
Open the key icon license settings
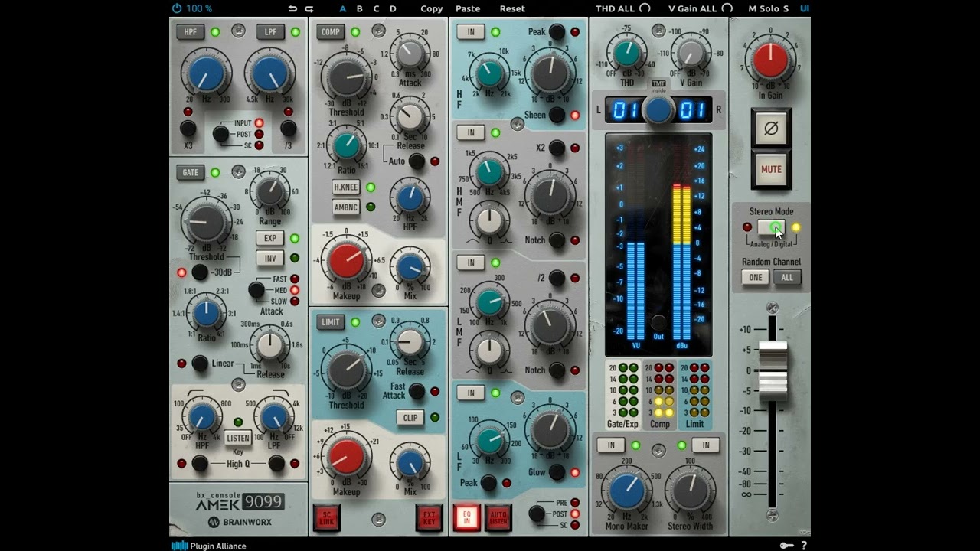click(786, 545)
